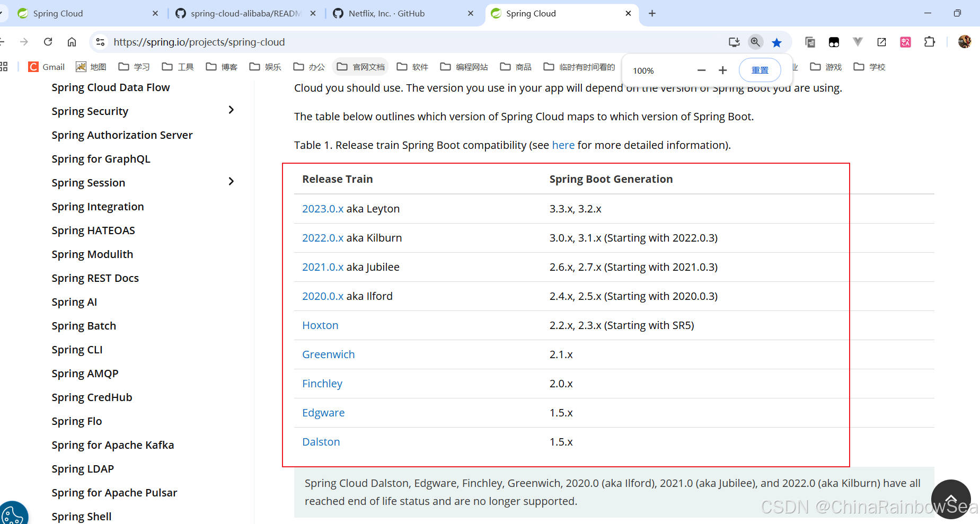Open the 游戏 bookmarks folder
Image resolution: width=980 pixels, height=524 pixels.
(826, 67)
